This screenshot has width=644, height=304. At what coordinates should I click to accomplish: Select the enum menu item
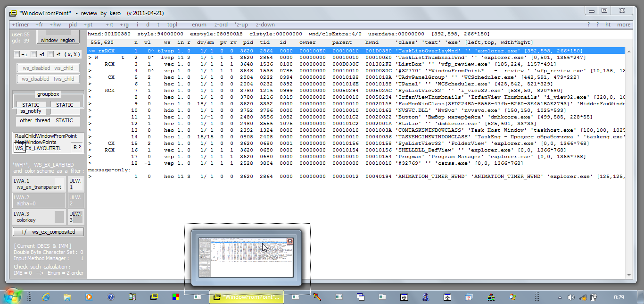click(x=199, y=25)
